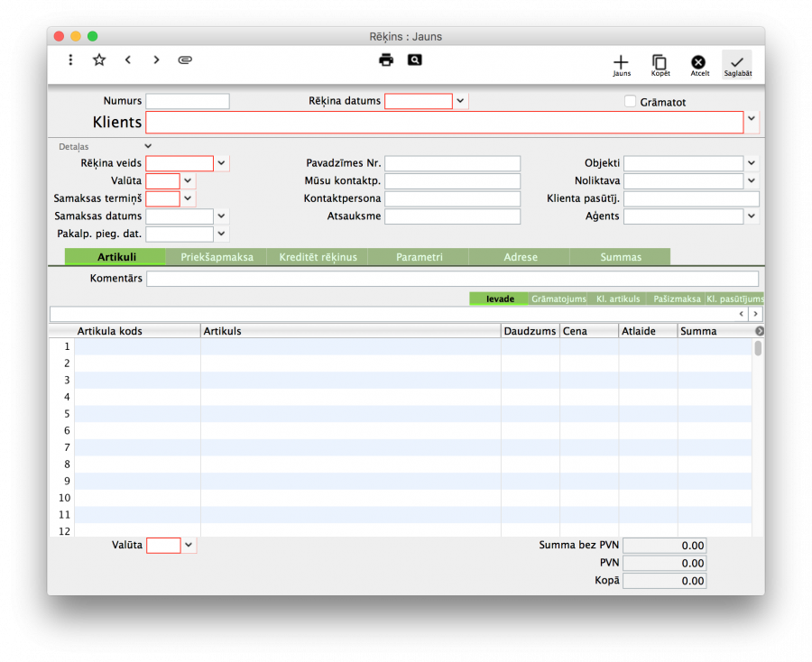Expand the Klients dropdown arrow
This screenshot has width=812, height=662.
pos(751,119)
